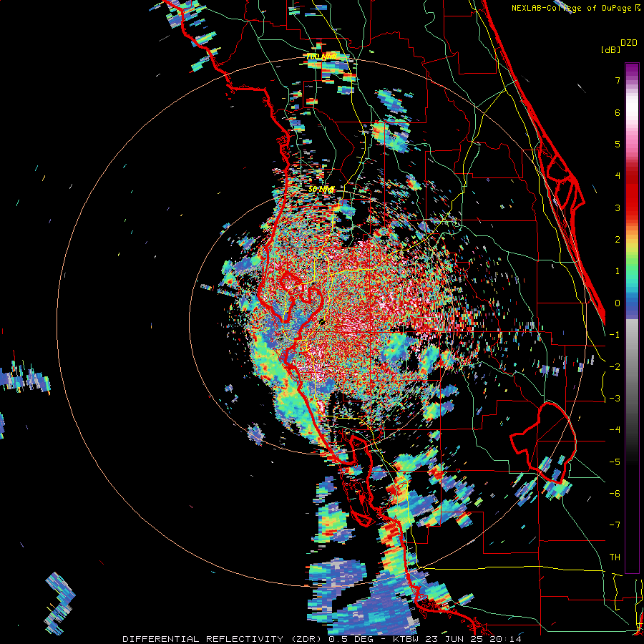This screenshot has height=644, width=644.
Task: Select the 7 value on the dB scale
Action: click(x=618, y=80)
